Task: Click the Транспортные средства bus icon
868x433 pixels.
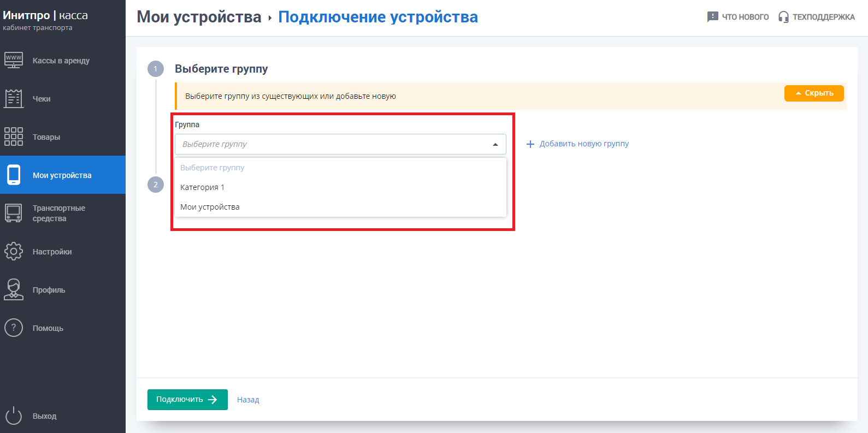Action: point(14,213)
